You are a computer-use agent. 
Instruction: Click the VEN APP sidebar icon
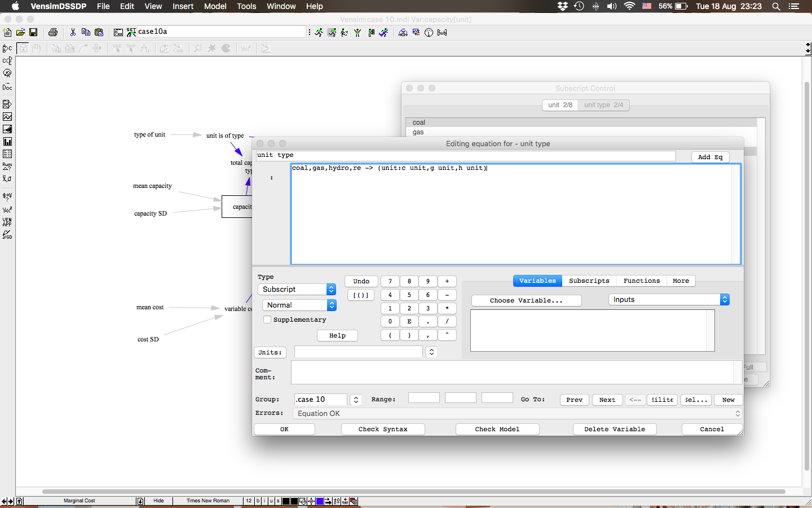coord(7,222)
